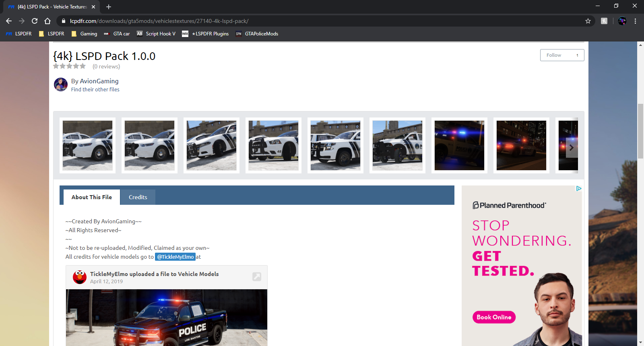The height and width of the screenshot is (346, 644).
Task: Find AvionGaming's other files
Action: pos(95,89)
